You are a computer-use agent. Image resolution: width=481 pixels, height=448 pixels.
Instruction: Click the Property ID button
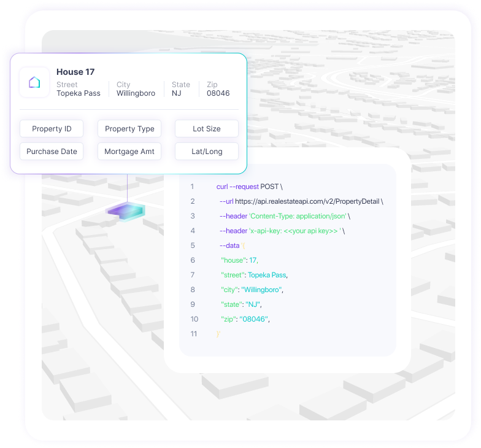pyautogui.click(x=52, y=129)
